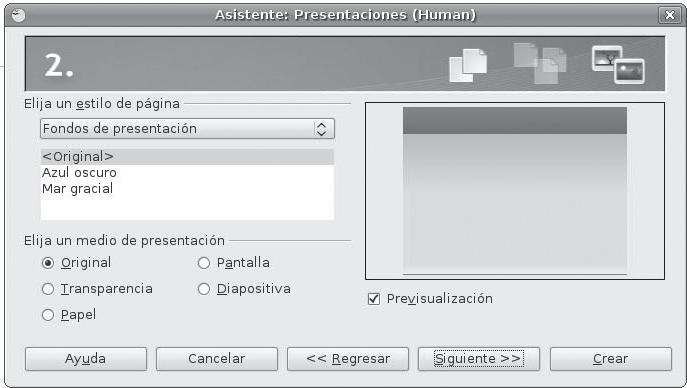The width and height of the screenshot is (687, 388).
Task: Click the Ayuda button
Action: (86, 359)
